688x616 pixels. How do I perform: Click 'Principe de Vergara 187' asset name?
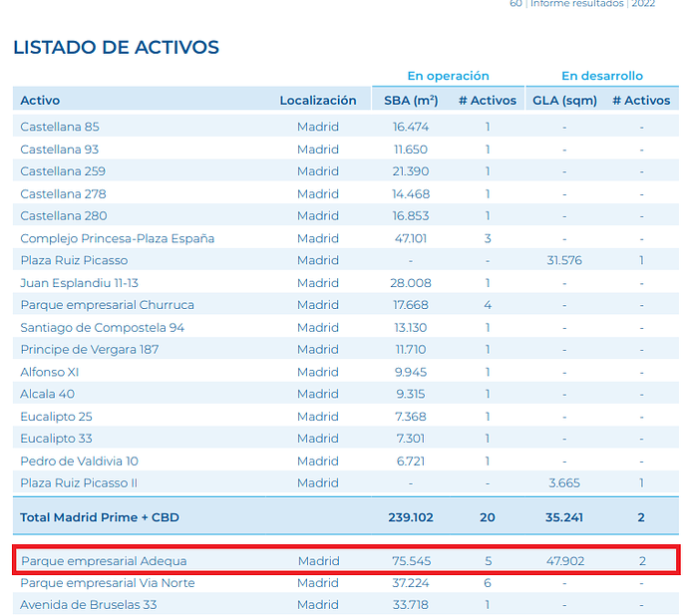pos(90,350)
